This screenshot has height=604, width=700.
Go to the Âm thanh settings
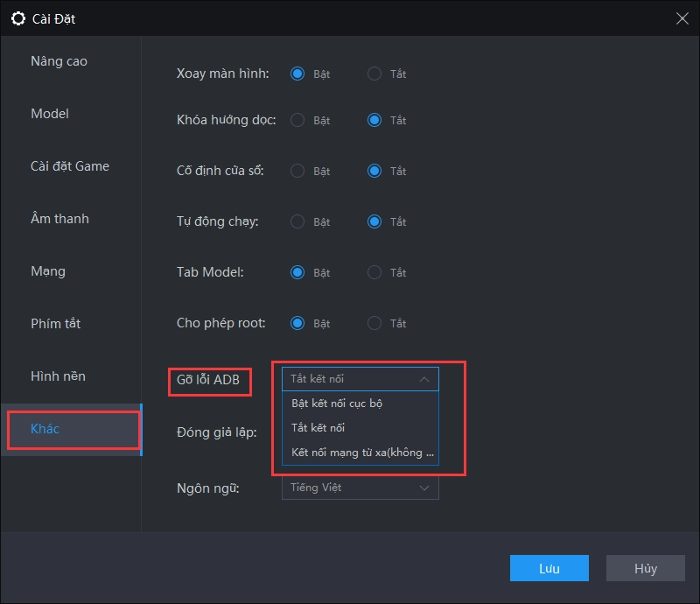59,219
